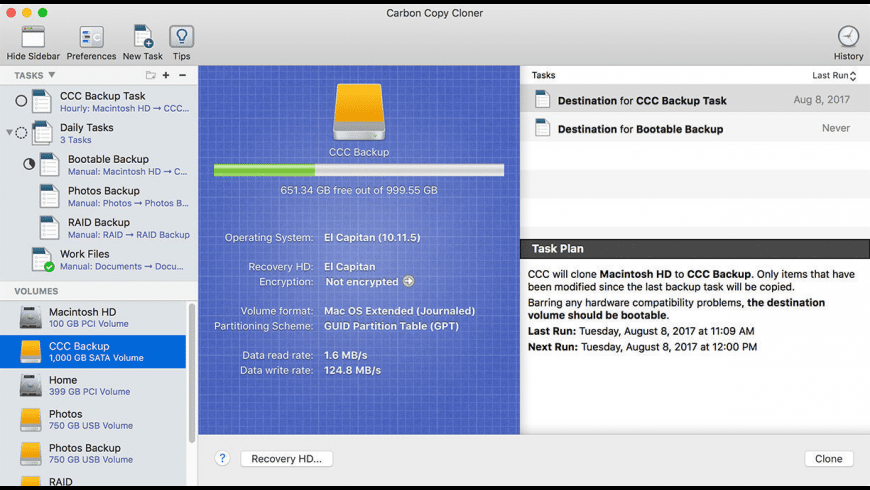The height and width of the screenshot is (490, 870).
Task: Click the large CCC Backup disk icon
Action: [359, 112]
